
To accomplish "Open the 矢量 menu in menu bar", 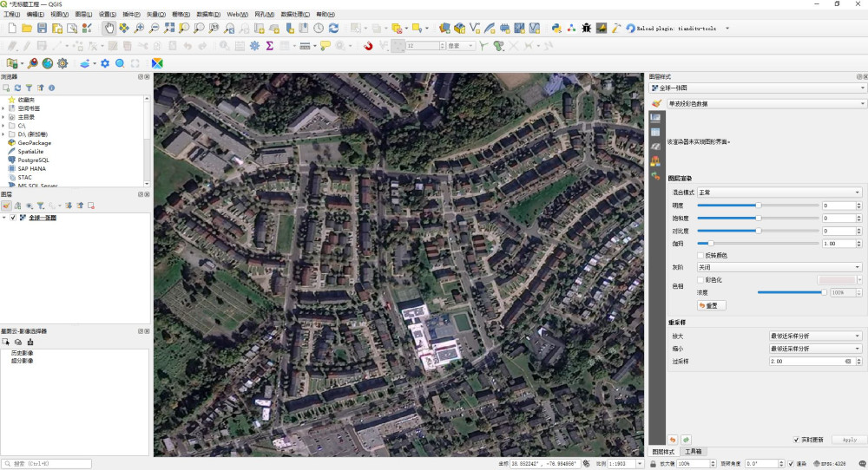I will [x=155, y=15].
